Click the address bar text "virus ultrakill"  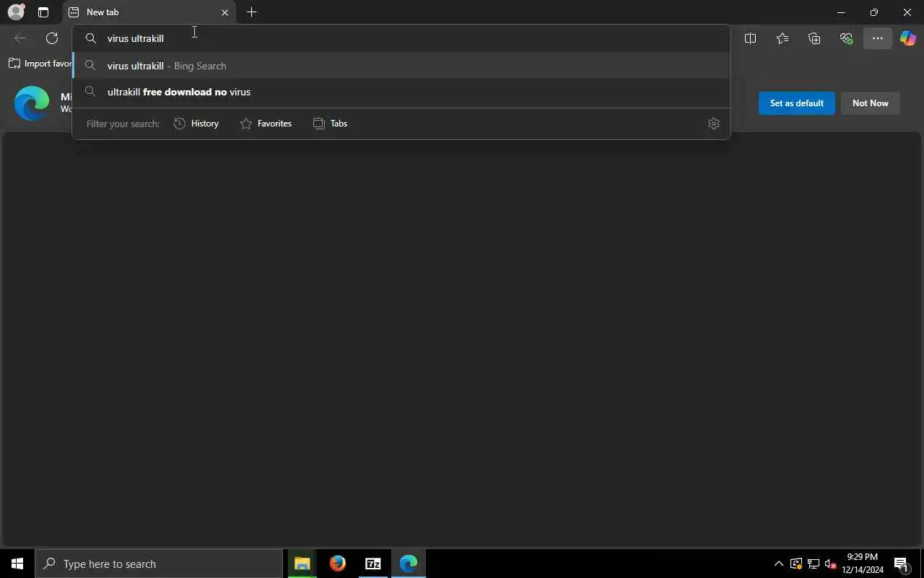(136, 38)
